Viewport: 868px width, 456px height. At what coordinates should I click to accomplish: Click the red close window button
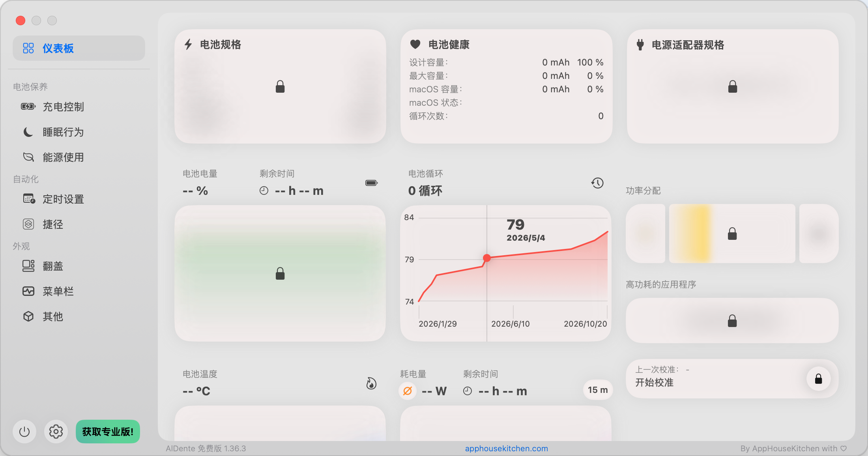(x=21, y=21)
